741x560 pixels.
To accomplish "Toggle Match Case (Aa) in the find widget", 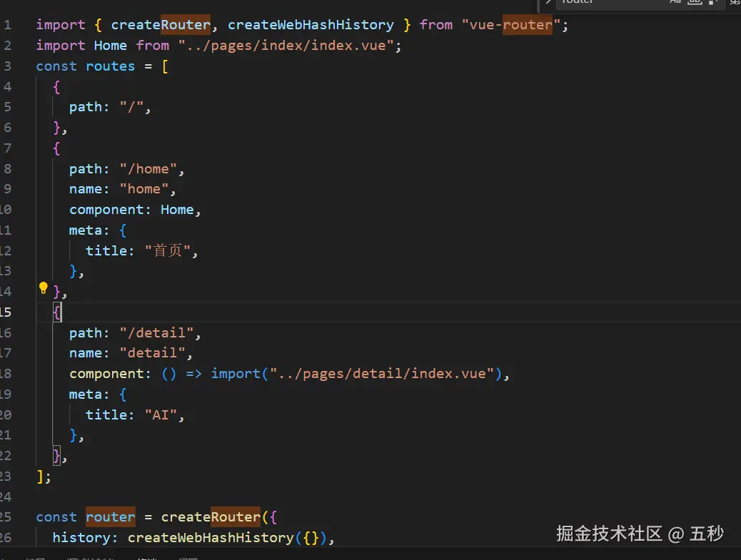I will [x=677, y=4].
